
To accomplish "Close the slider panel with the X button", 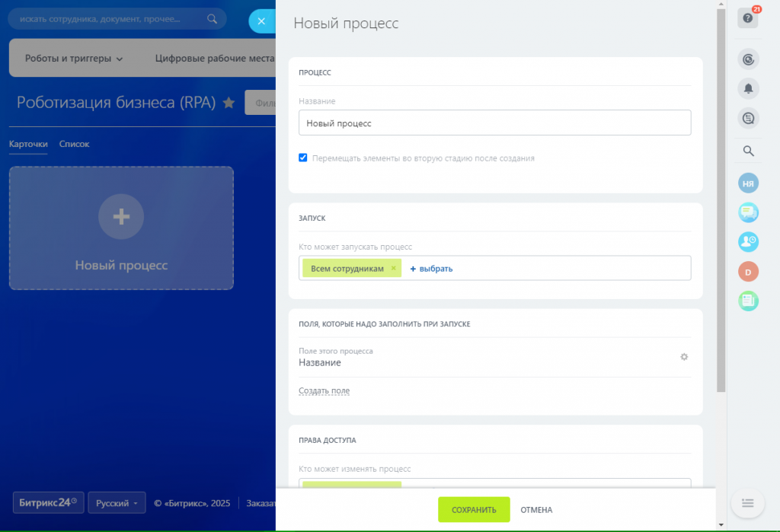I will 262,21.
